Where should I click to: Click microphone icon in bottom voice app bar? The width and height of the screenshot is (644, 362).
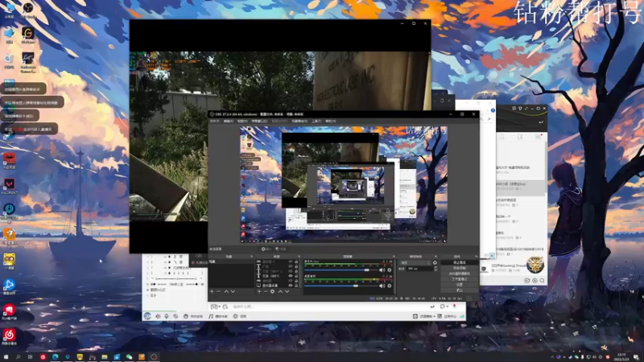click(x=167, y=316)
